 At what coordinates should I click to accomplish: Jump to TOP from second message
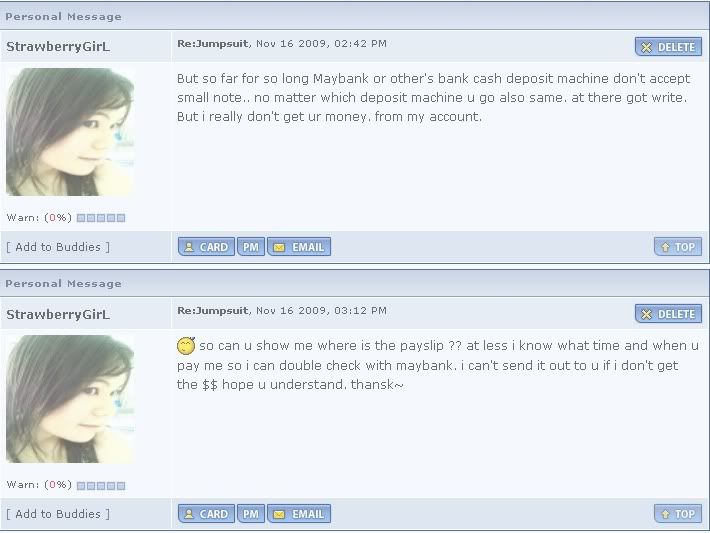pos(678,514)
